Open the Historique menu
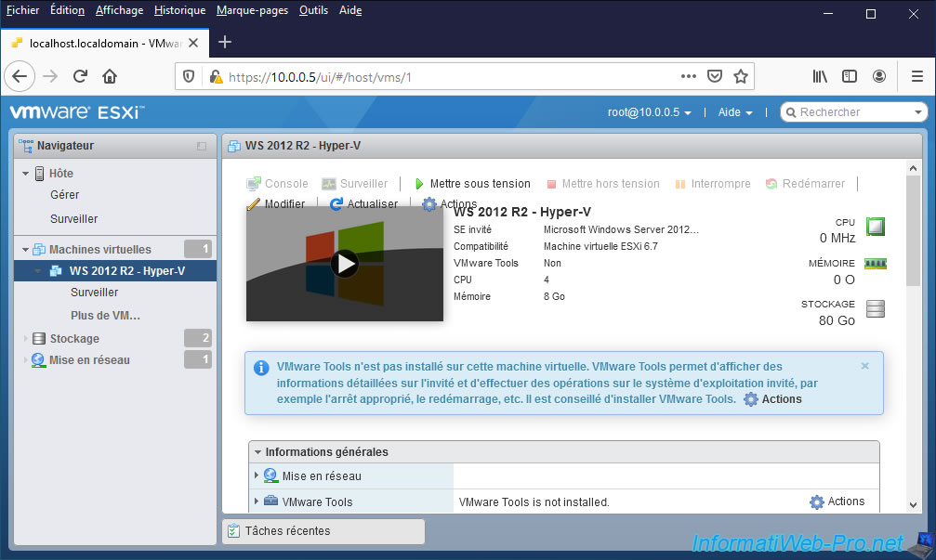 point(179,10)
